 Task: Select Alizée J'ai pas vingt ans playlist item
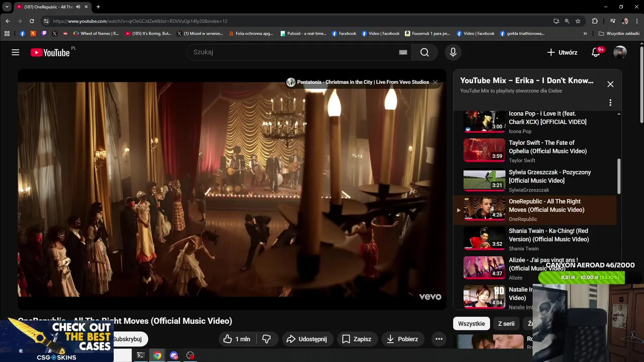pyautogui.click(x=534, y=268)
